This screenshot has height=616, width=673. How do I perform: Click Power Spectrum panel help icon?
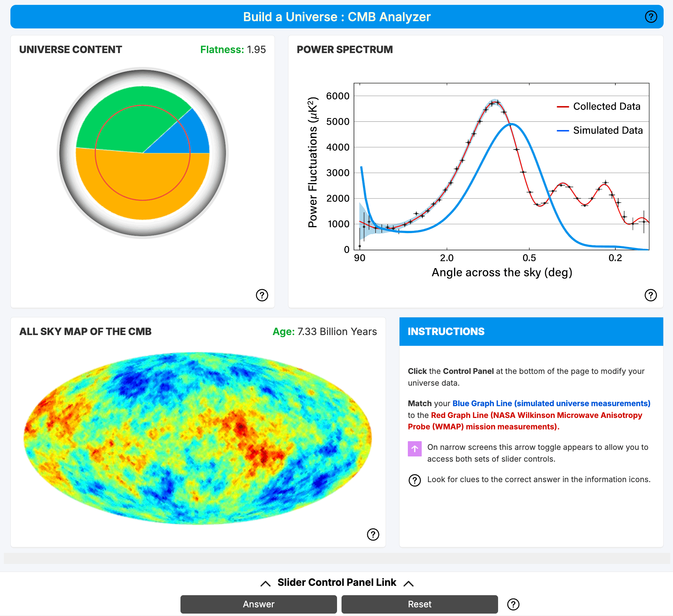(x=650, y=295)
